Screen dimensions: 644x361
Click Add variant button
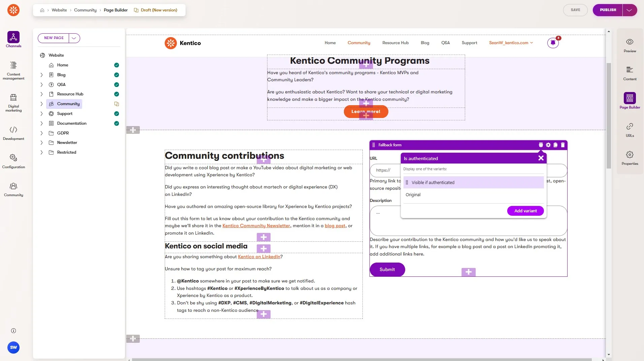[525, 211]
